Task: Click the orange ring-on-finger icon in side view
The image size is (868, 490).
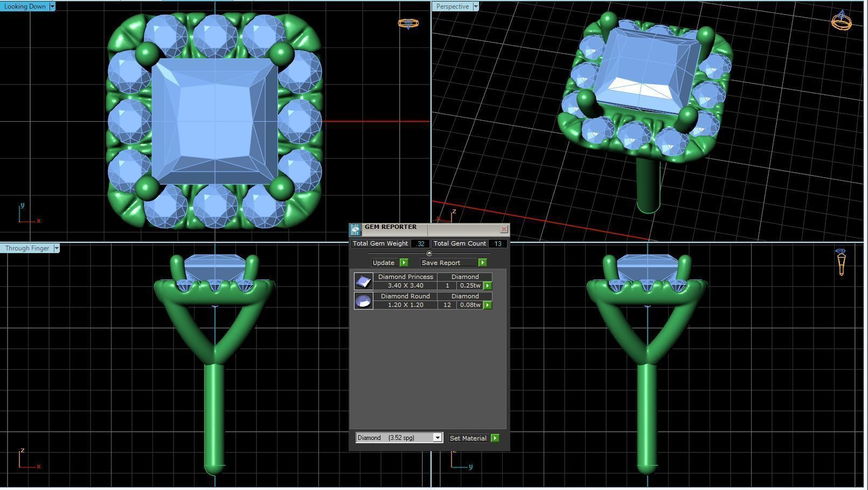Action: (841, 262)
